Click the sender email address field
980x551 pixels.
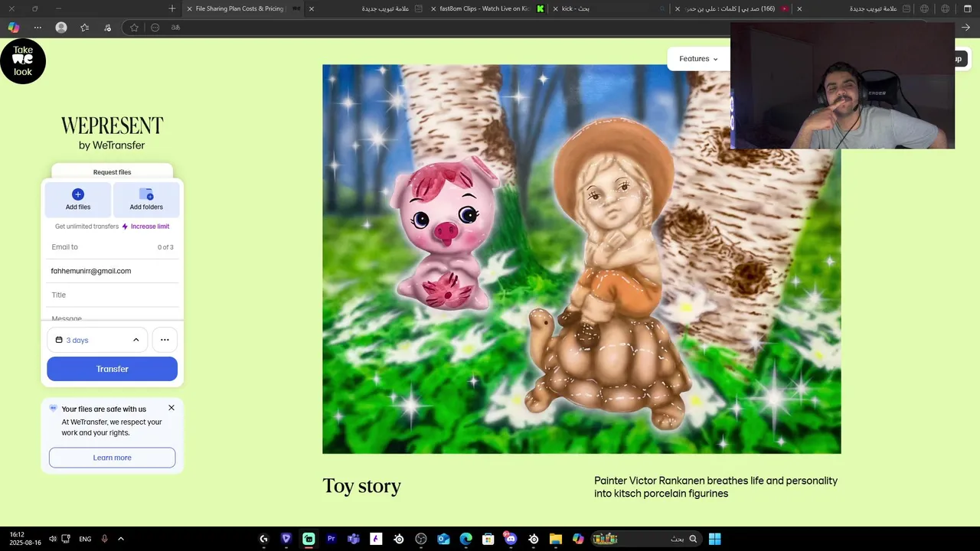pos(112,271)
